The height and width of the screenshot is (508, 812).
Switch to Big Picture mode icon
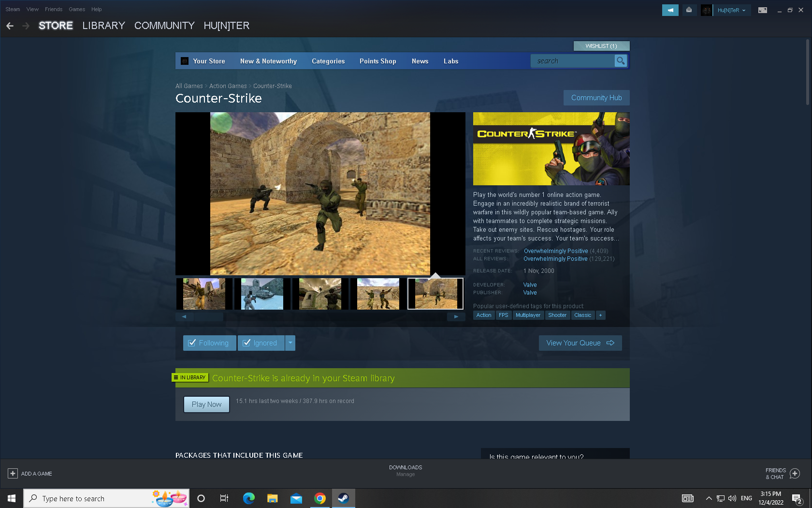click(x=762, y=10)
